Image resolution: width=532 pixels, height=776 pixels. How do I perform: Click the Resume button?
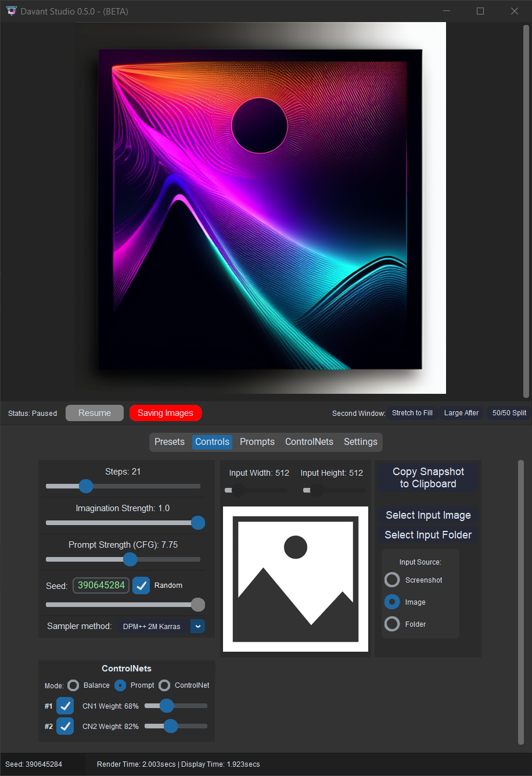[x=94, y=412]
